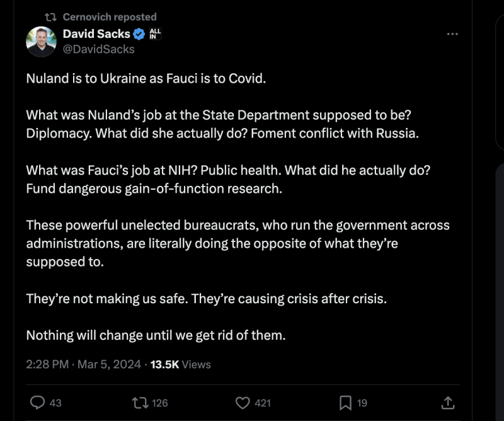Click the reply speech bubble icon
This screenshot has width=504, height=421.
(38, 402)
